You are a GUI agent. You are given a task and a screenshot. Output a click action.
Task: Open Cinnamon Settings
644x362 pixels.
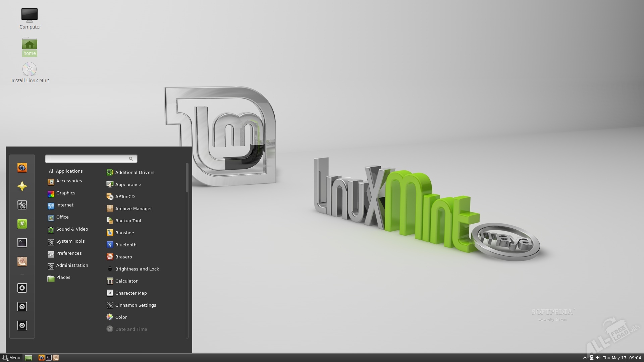tap(136, 305)
